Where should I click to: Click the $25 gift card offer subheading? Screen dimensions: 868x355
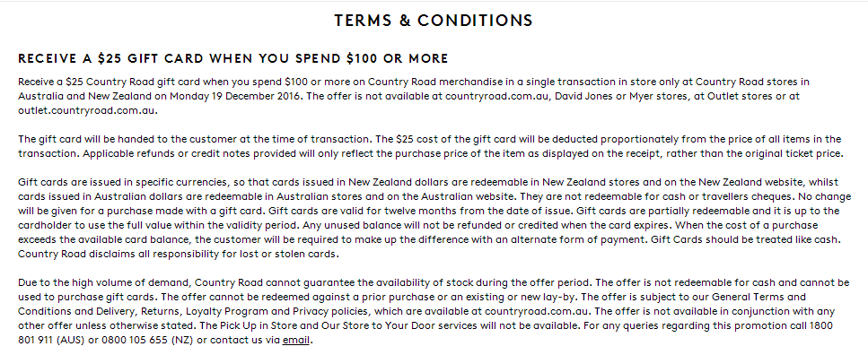tap(233, 58)
